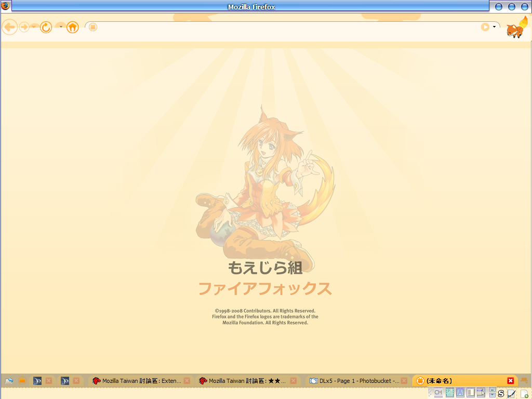Click the fox girl mascot image
The width and height of the screenshot is (532, 399).
[x=265, y=189]
